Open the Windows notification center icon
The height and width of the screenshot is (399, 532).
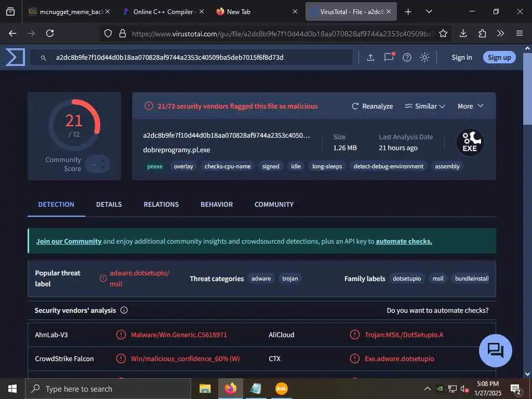tap(516, 389)
